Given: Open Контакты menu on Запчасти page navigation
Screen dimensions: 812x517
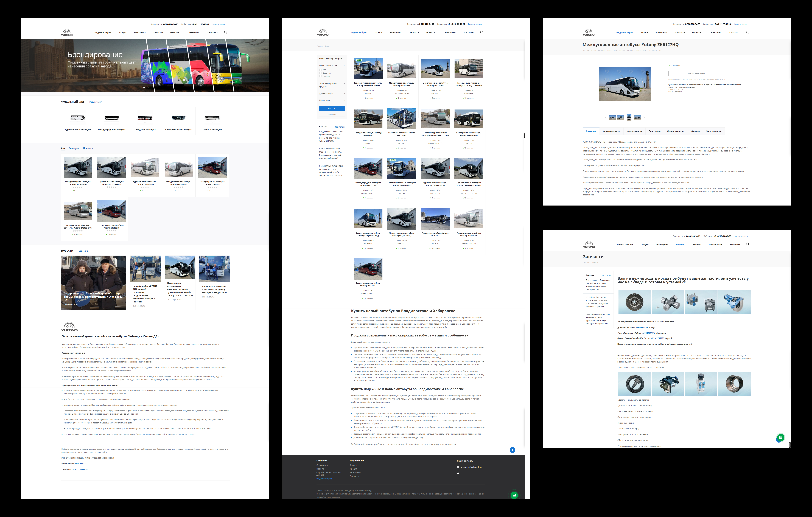Looking at the screenshot, I should pos(735,245).
